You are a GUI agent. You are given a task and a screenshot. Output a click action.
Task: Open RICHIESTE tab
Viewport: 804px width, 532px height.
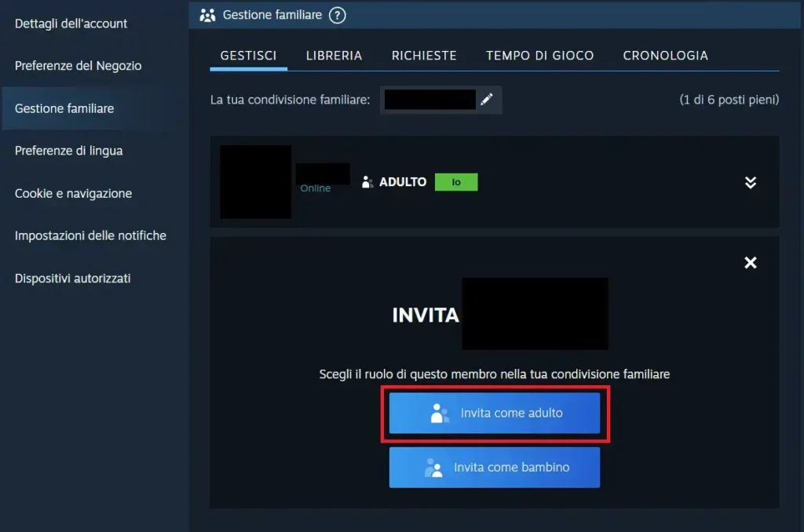(x=424, y=55)
